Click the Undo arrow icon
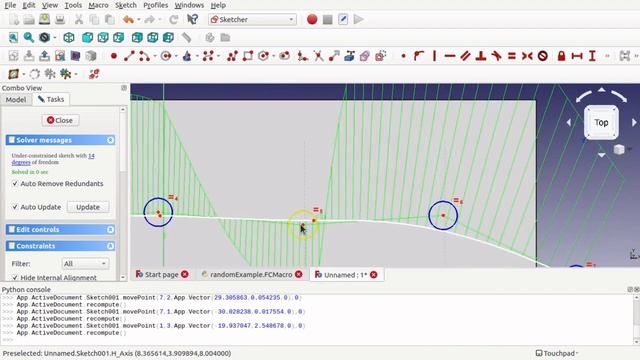This screenshot has height=360, width=640. point(128,19)
